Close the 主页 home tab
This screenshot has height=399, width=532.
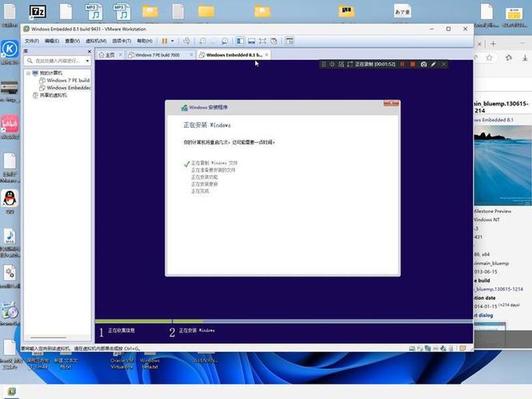120,55
